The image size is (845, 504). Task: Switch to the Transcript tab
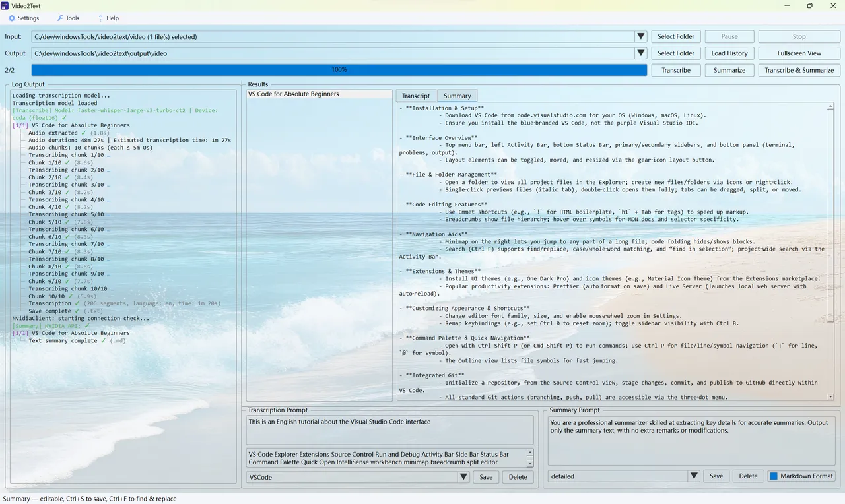click(416, 96)
